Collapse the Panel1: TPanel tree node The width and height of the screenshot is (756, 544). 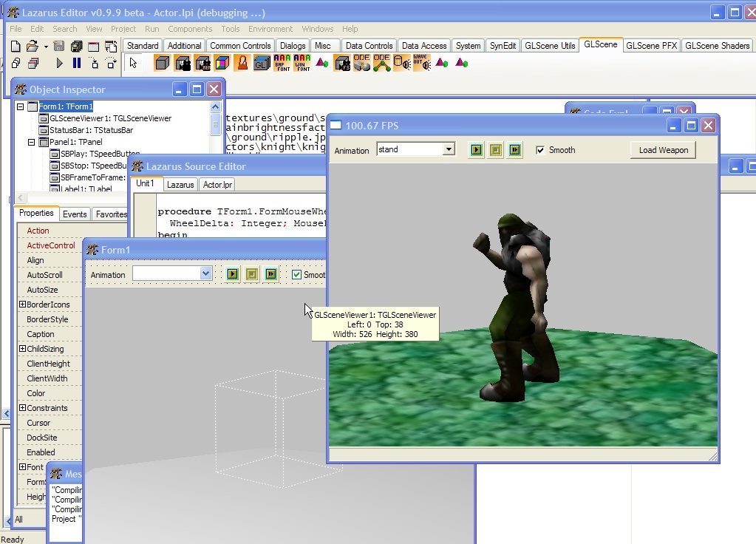coord(31,142)
